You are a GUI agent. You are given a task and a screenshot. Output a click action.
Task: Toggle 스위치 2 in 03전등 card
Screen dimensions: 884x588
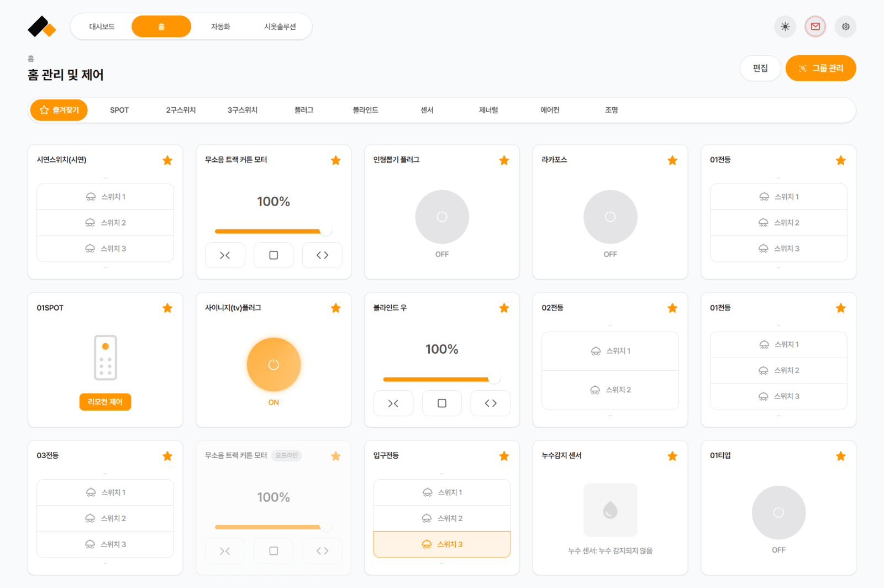pyautogui.click(x=105, y=518)
